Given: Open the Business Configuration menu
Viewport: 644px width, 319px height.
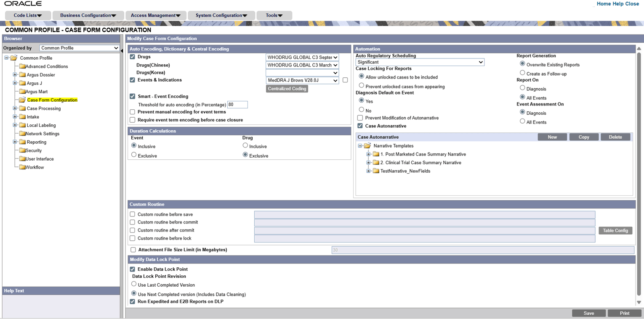Looking at the screenshot, I should [x=87, y=15].
